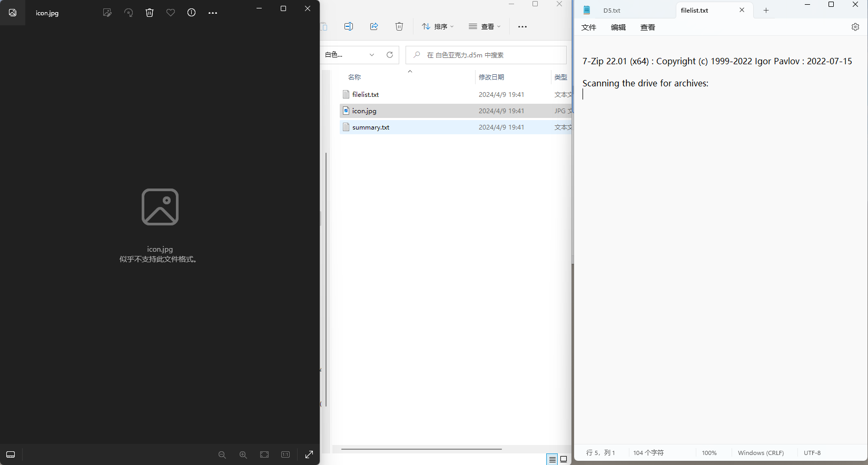
Task: Delete the image in Photos viewer
Action: click(150, 13)
